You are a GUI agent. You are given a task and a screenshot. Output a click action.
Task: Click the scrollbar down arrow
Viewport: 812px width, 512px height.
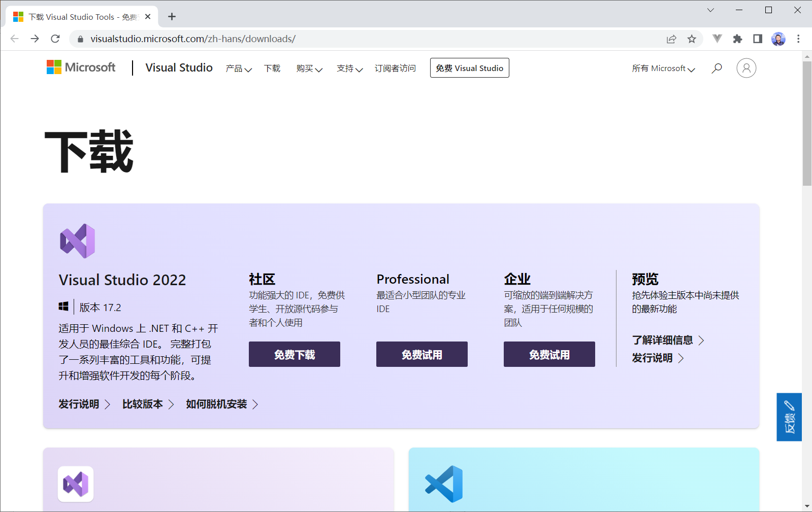(807, 506)
